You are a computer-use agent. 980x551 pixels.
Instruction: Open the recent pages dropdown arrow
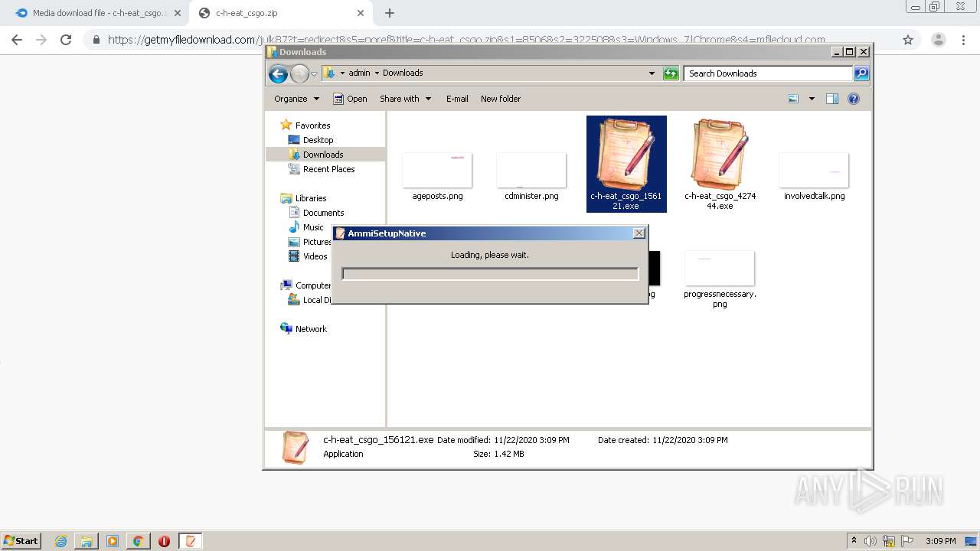tap(314, 74)
